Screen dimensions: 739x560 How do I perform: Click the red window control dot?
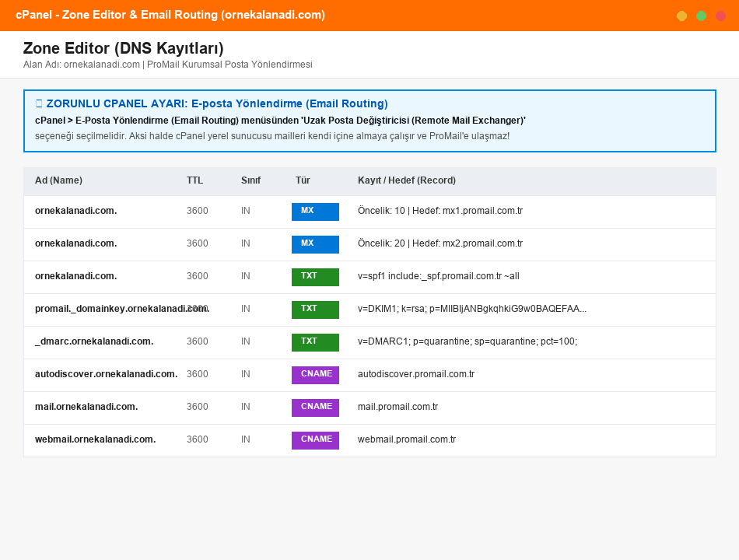tap(720, 16)
